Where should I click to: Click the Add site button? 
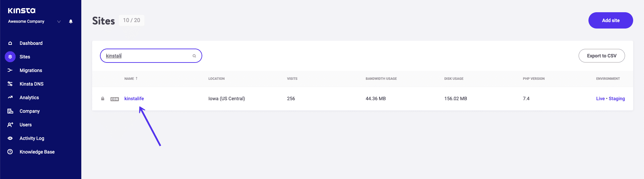coord(610,20)
